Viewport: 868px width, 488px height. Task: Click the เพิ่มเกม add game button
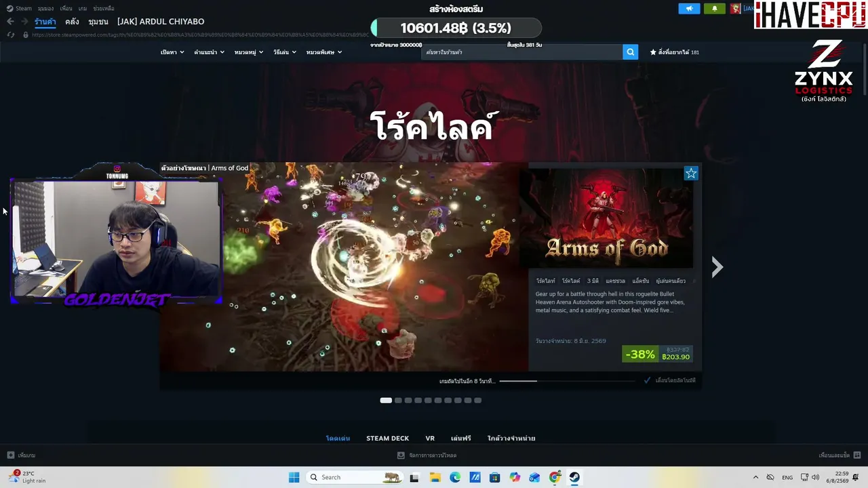21,455
